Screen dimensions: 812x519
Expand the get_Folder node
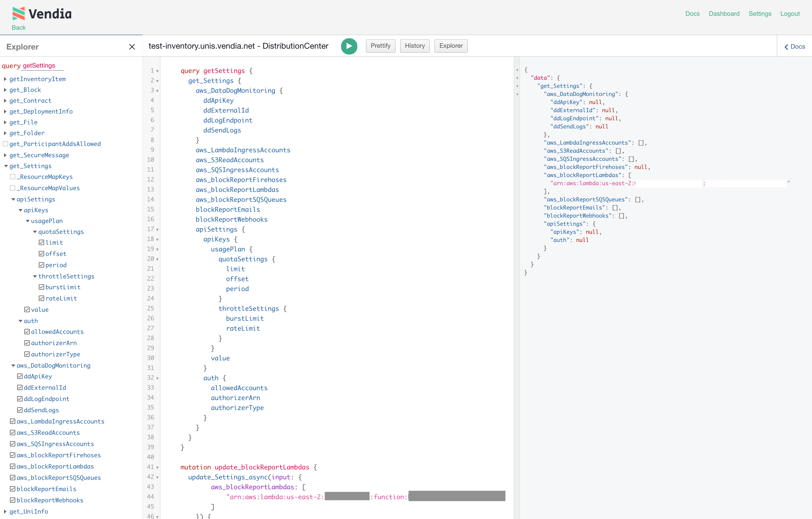5,133
